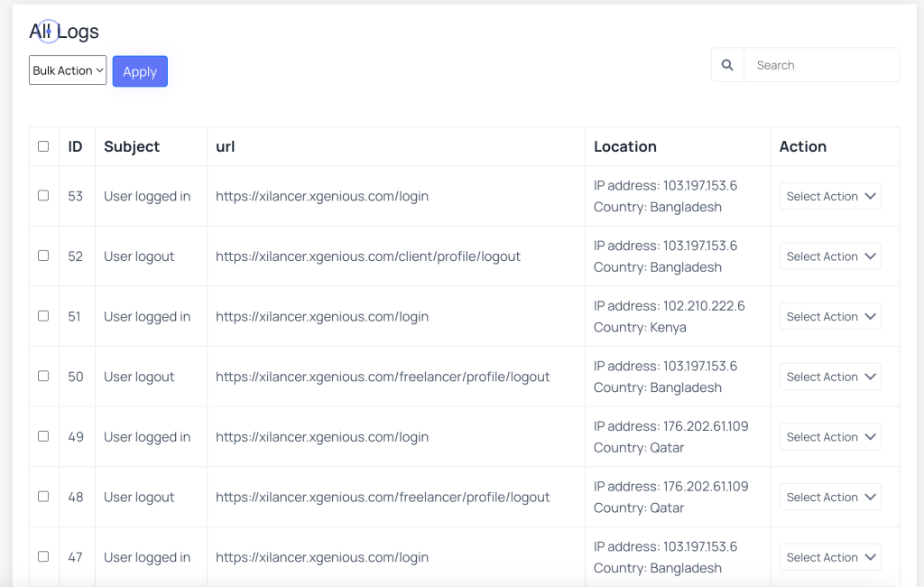Focus the Search input field
The width and height of the screenshot is (924, 587).
pyautogui.click(x=822, y=65)
